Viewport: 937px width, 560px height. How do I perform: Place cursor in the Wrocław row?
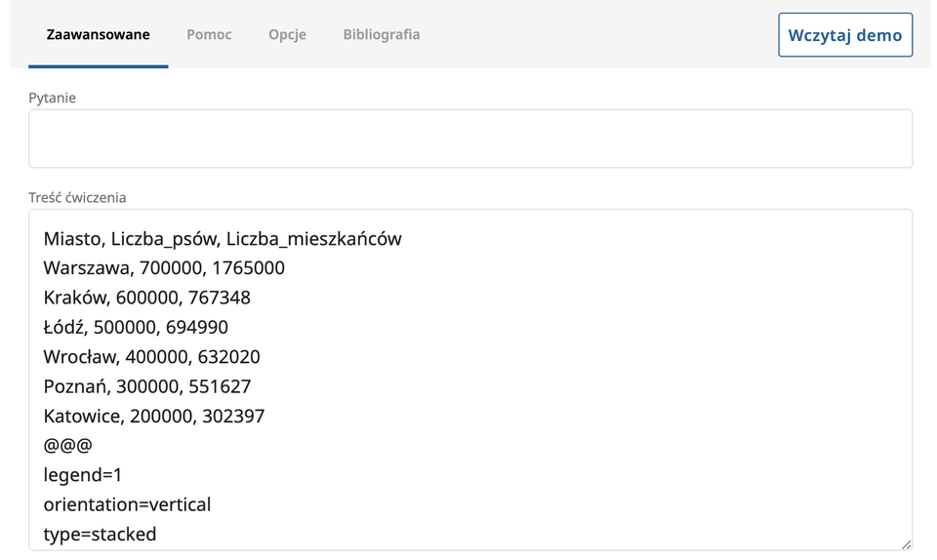pos(151,357)
